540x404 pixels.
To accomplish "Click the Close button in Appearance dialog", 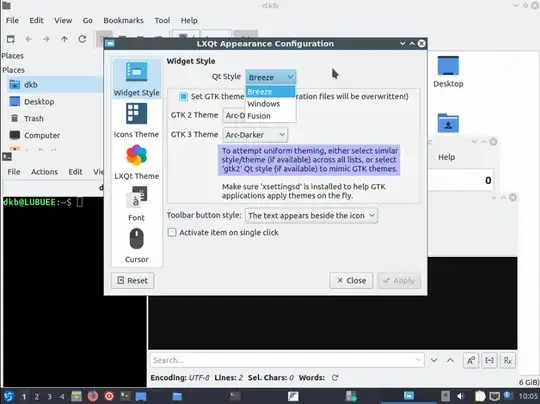I will point(351,280).
